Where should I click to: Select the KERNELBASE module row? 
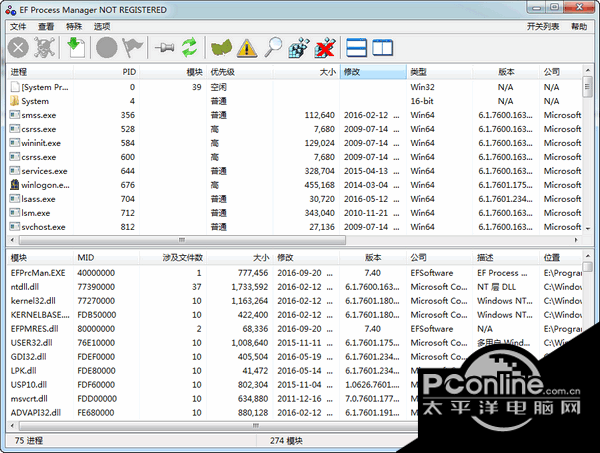[x=294, y=314]
